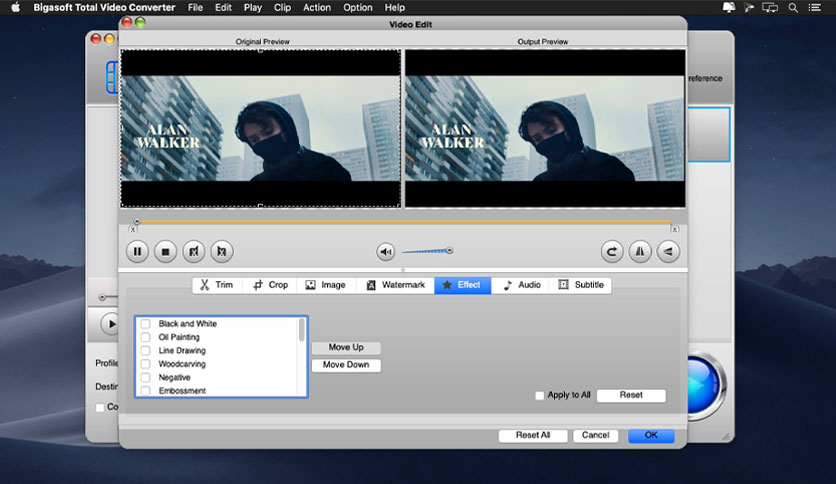Cancel the Video Edit dialog
836x484 pixels.
click(x=595, y=435)
